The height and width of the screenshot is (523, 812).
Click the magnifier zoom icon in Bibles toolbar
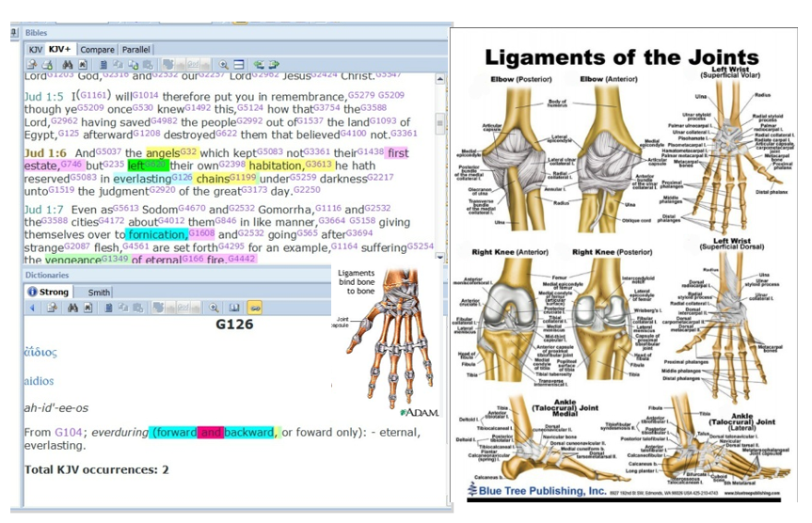tap(224, 64)
